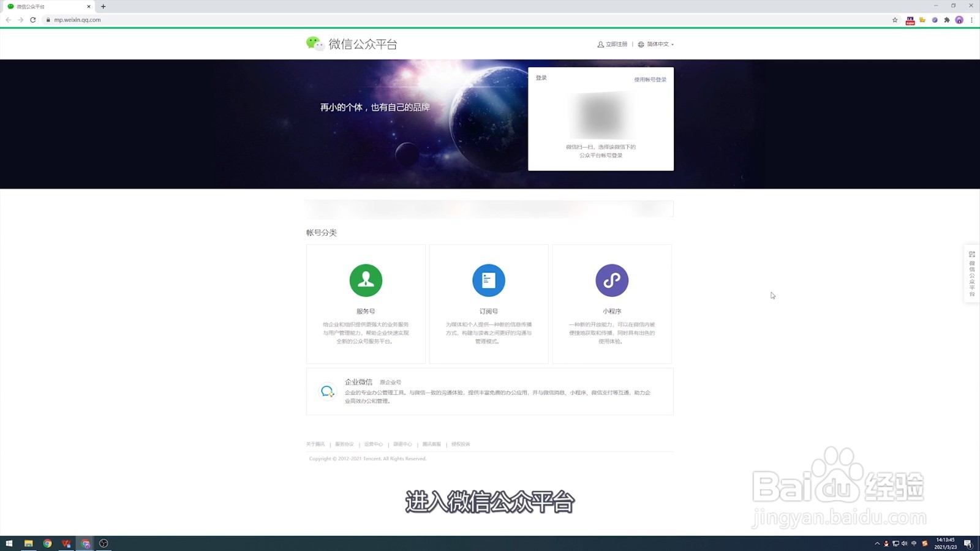Click the 企业微信 chat bubble icon
This screenshot has width=980, height=551.
327,391
